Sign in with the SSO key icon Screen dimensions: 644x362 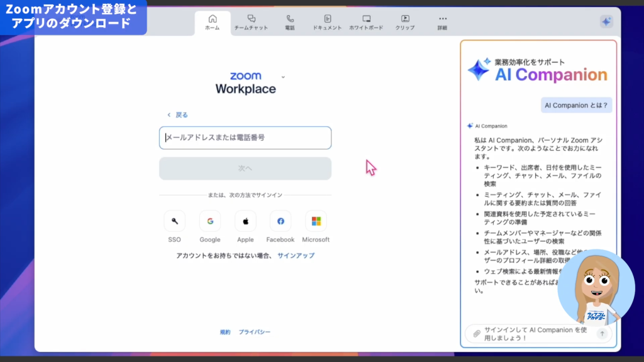(x=174, y=221)
